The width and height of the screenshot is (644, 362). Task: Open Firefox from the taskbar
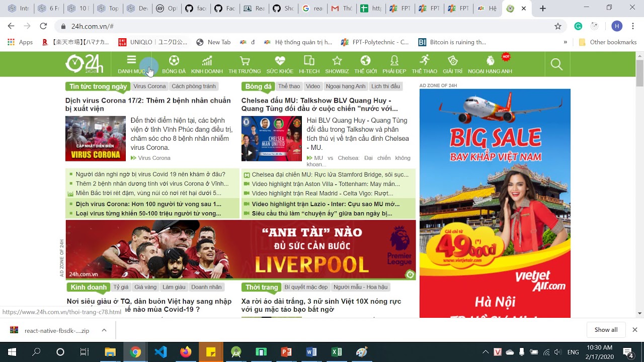click(x=186, y=352)
